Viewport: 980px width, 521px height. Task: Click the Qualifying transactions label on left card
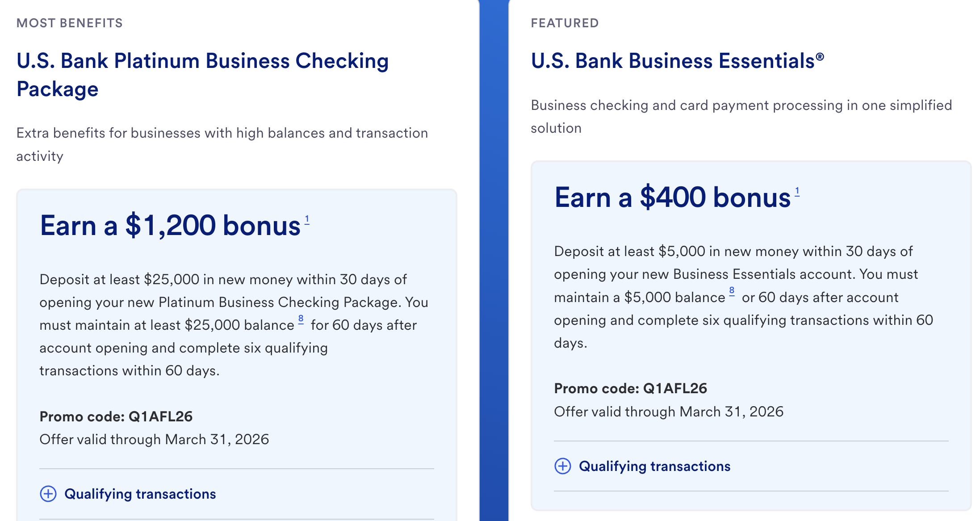click(x=140, y=494)
